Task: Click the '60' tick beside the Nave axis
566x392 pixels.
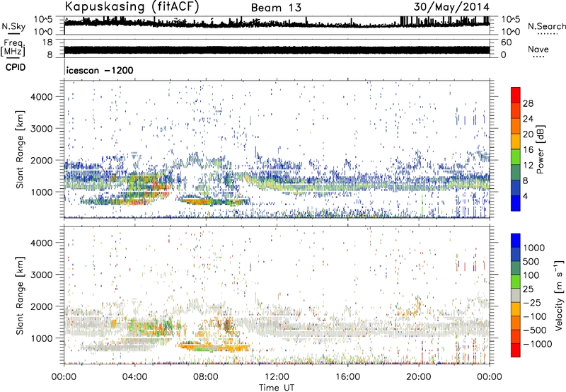Action: click(x=506, y=42)
